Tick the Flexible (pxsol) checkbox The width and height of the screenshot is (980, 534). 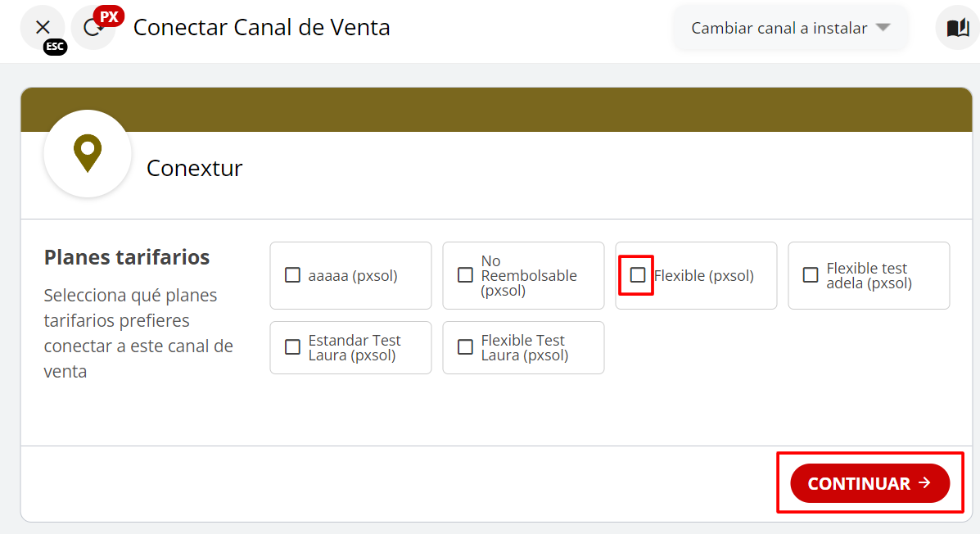point(638,275)
